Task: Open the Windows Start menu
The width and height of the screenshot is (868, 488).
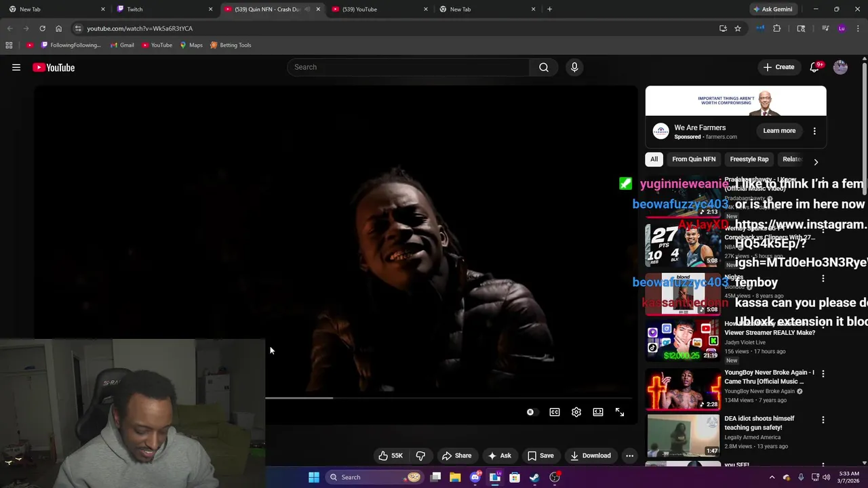Action: click(314, 477)
